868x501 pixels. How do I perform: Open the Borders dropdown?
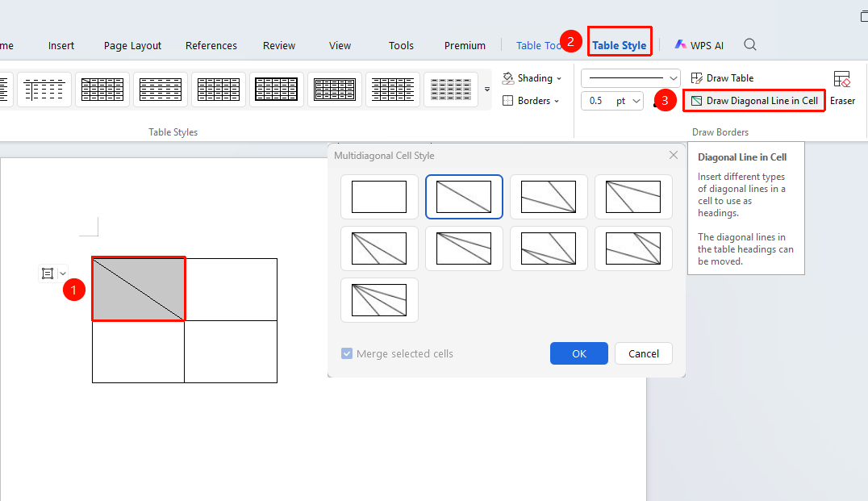click(531, 101)
